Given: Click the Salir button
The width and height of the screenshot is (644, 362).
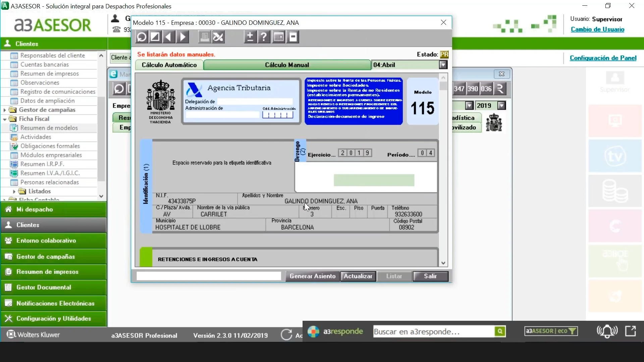Looking at the screenshot, I should coord(430,276).
